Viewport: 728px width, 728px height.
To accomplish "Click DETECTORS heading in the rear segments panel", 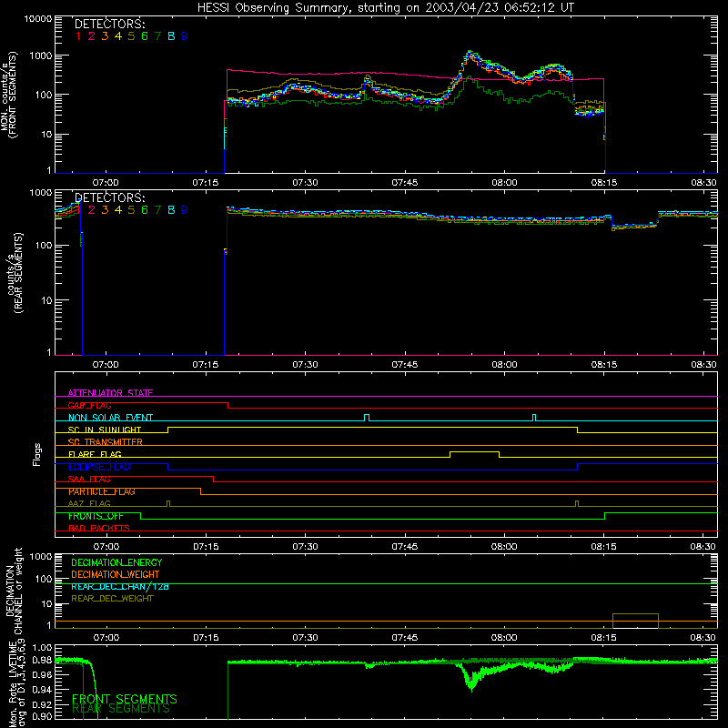I will 109,197.
